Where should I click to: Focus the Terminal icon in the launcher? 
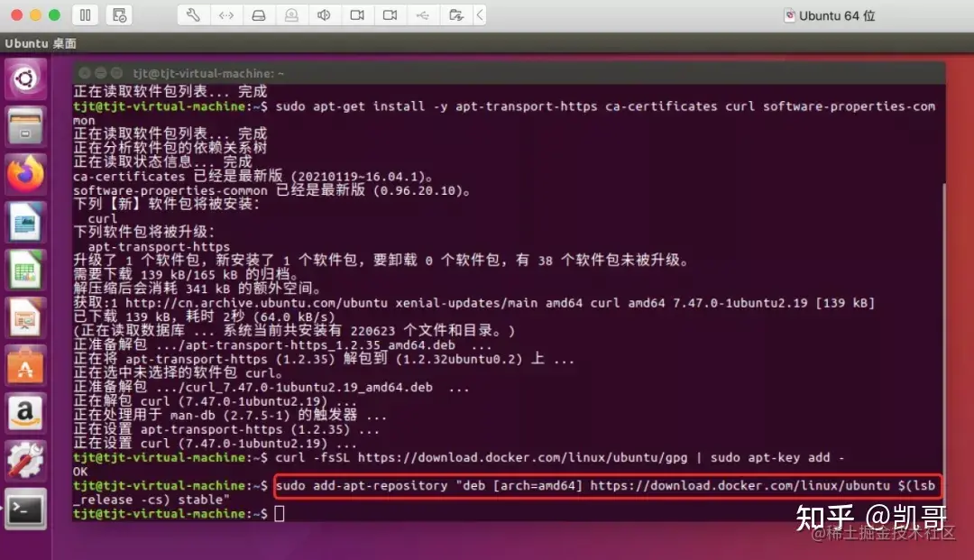point(25,510)
